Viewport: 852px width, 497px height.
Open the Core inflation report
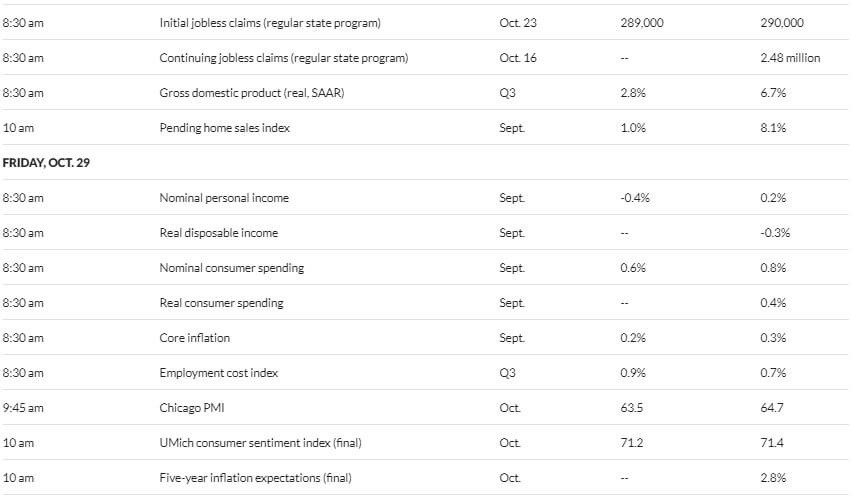(x=195, y=338)
